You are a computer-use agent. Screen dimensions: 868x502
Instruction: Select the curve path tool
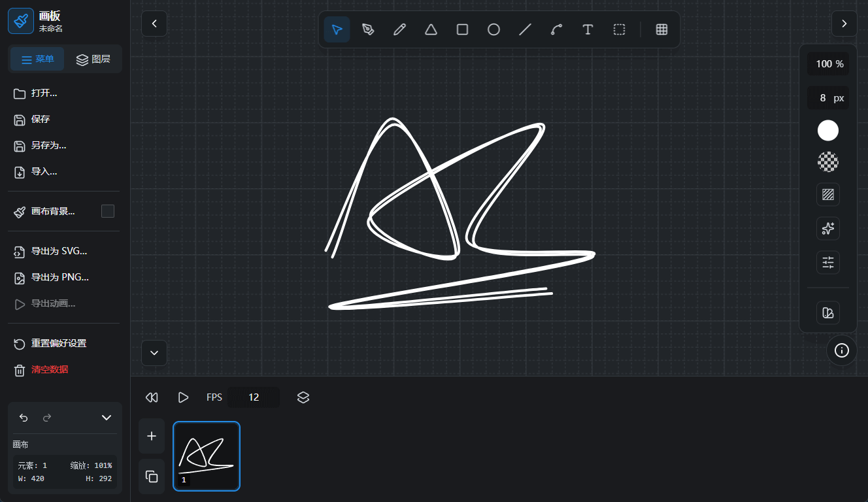coord(556,29)
